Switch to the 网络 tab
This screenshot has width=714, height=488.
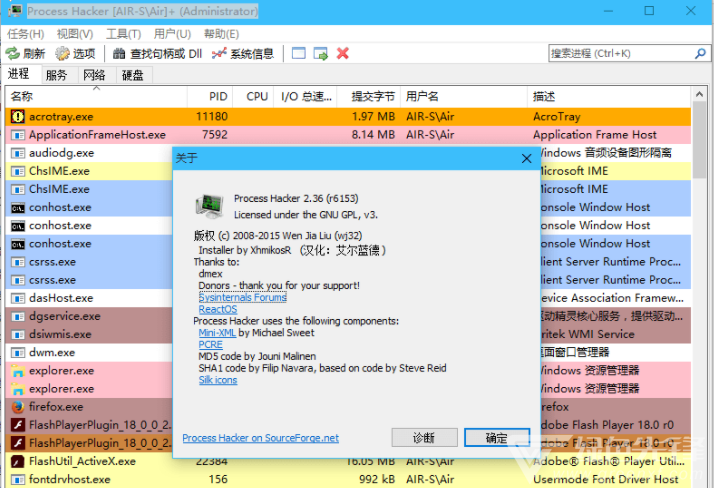point(94,75)
